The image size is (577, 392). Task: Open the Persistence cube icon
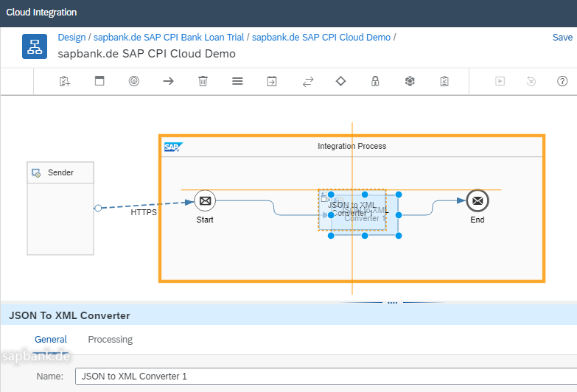click(x=410, y=81)
